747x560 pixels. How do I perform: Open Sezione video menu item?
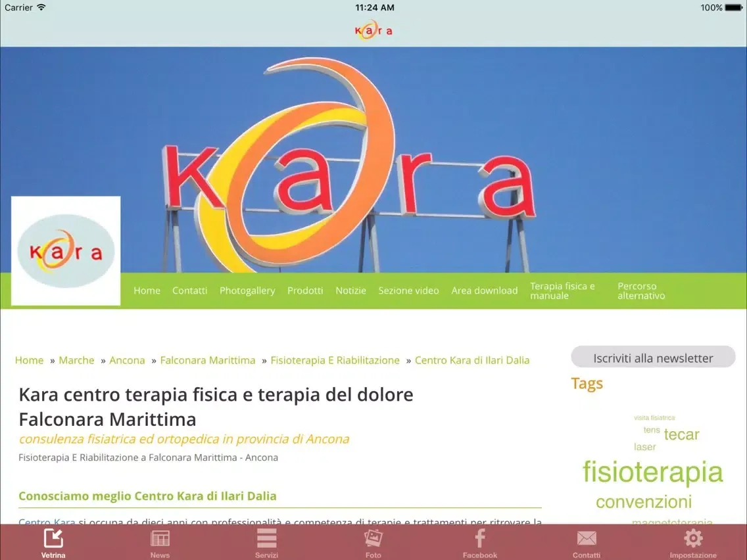408,291
